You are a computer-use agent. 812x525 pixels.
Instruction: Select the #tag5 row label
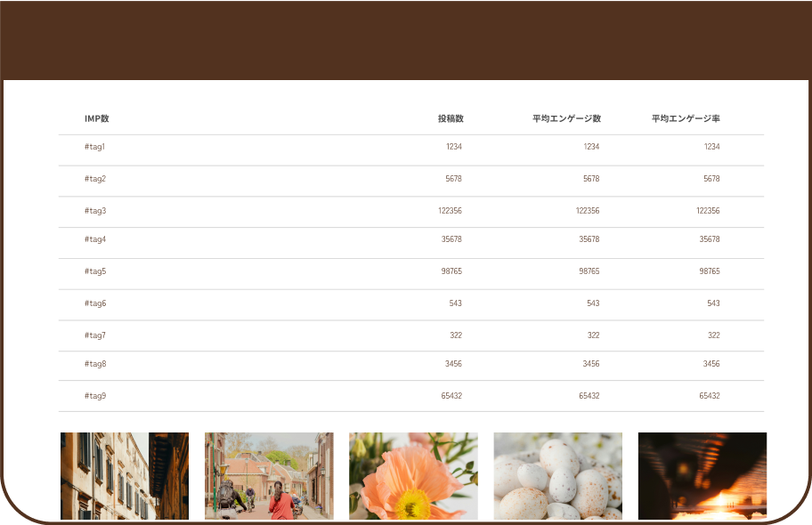tap(95, 271)
